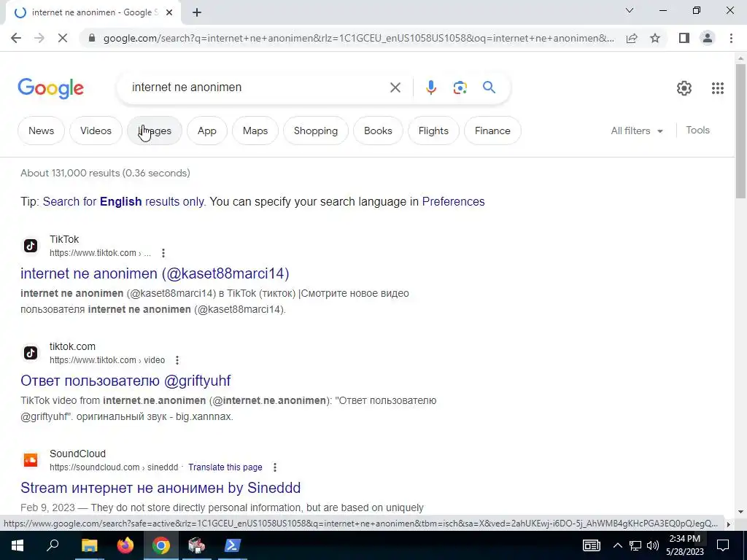Switch to the Images filter
This screenshot has height=560, width=747.
click(155, 131)
